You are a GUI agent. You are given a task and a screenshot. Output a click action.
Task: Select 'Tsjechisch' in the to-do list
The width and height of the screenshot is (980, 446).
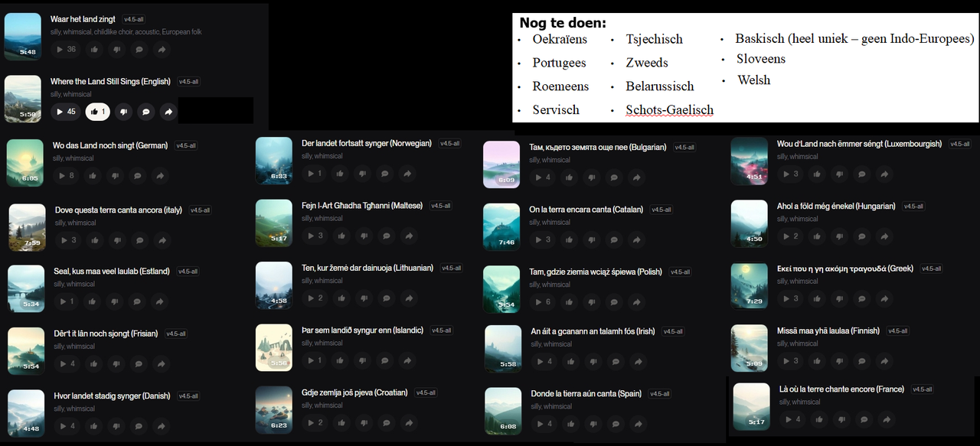click(654, 39)
